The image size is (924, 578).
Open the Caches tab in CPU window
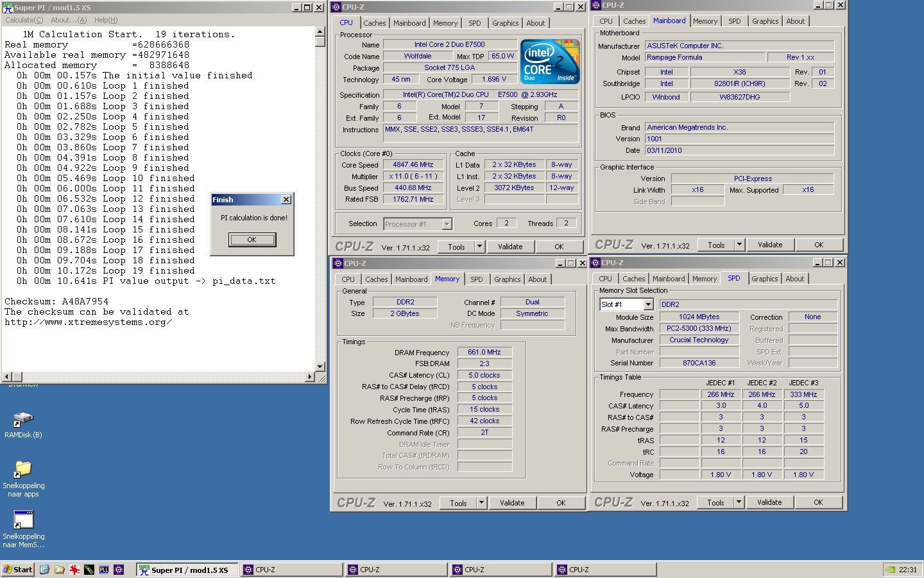click(x=375, y=23)
